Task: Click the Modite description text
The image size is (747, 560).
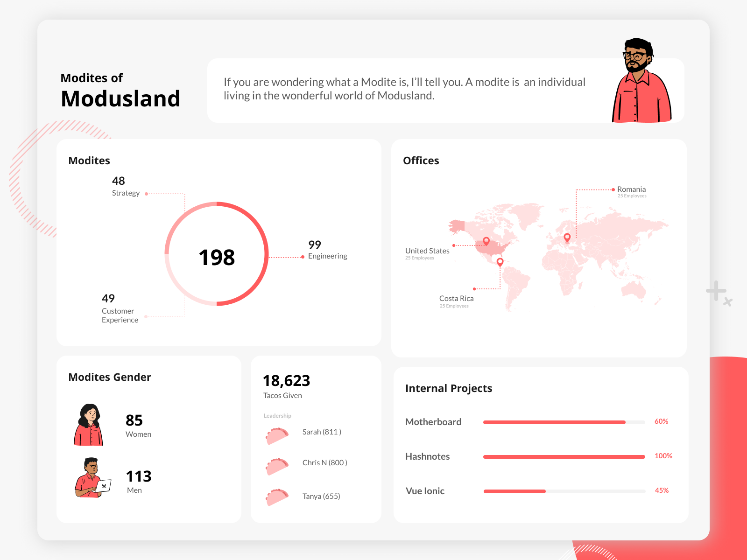Action: pos(404,89)
